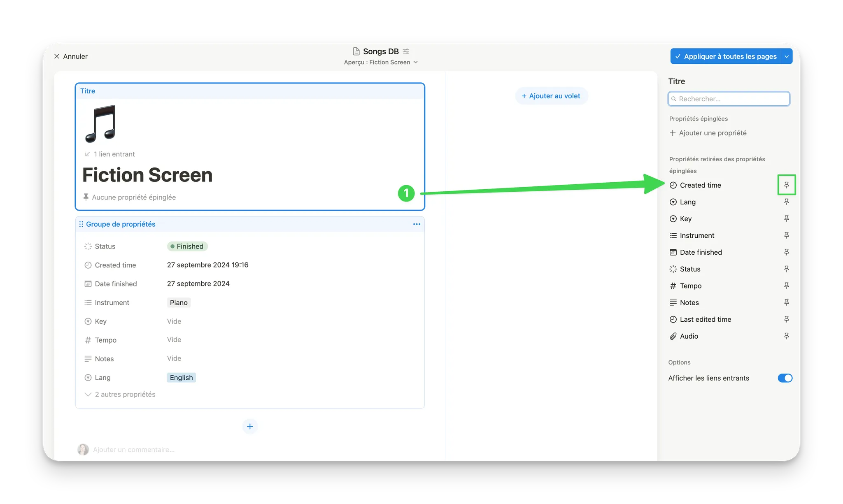The height and width of the screenshot is (504, 843).
Task: Focus the Rechercher search field
Action: 729,99
